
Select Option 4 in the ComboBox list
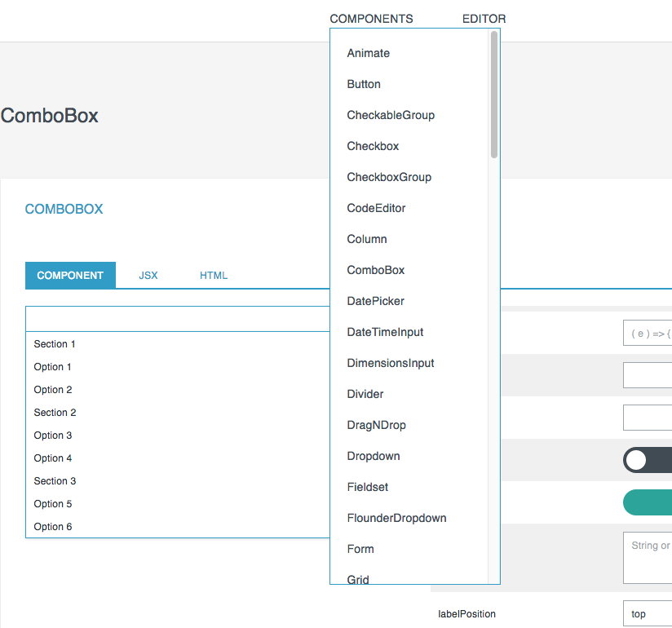178,458
